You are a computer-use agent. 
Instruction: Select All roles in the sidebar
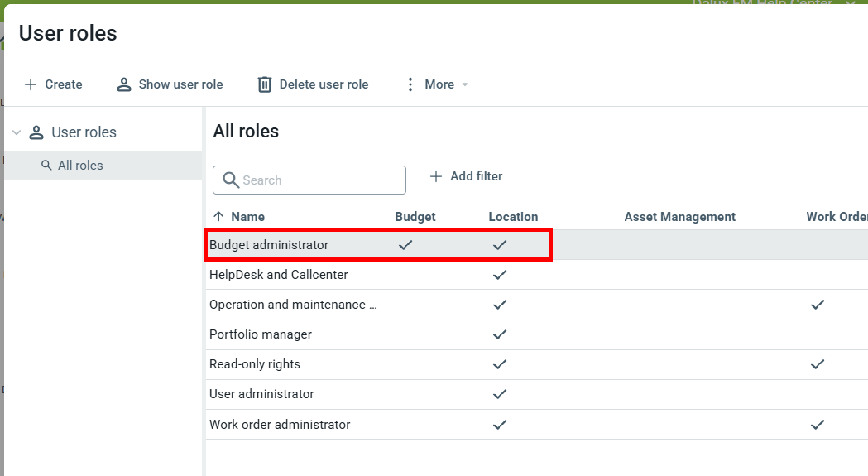point(80,166)
